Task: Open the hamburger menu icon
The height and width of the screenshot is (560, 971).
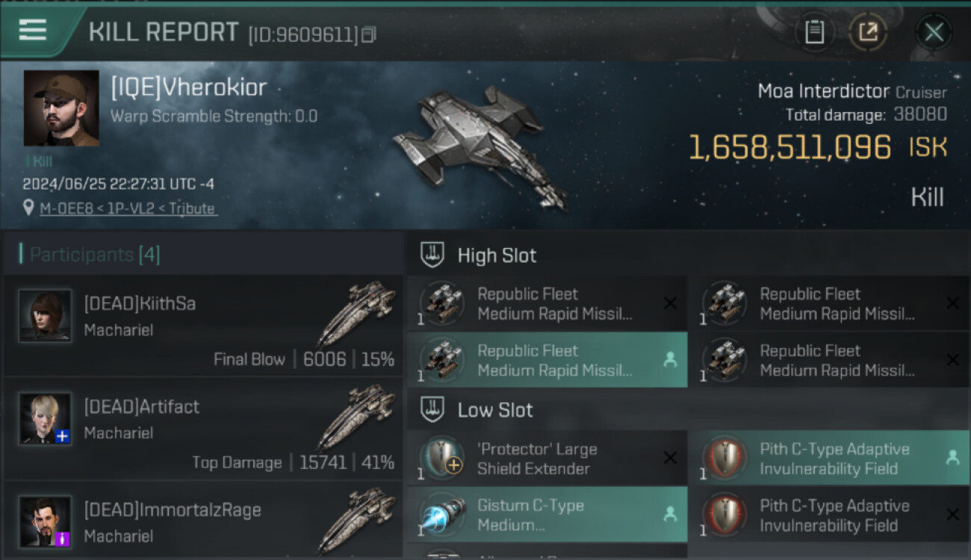Action: [33, 31]
